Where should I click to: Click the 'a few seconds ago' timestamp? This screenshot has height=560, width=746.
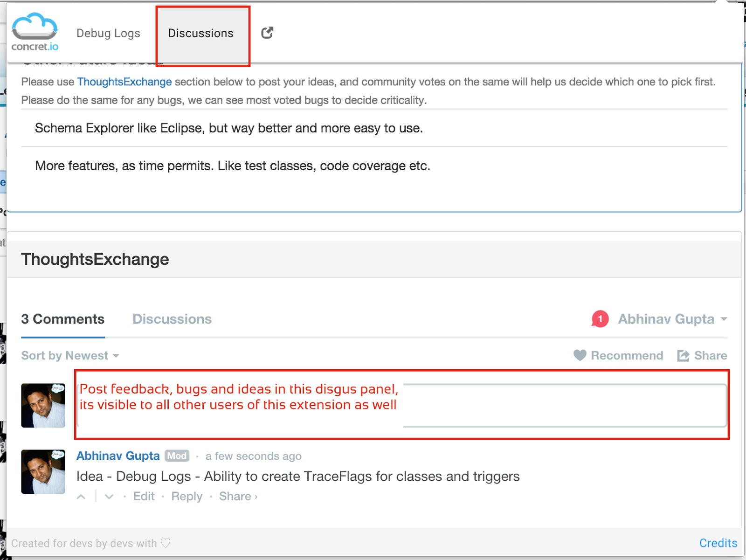(x=254, y=456)
